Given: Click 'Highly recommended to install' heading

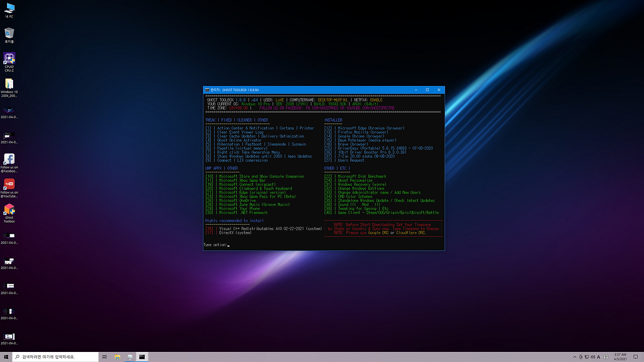Looking at the screenshot, I should [234, 221].
